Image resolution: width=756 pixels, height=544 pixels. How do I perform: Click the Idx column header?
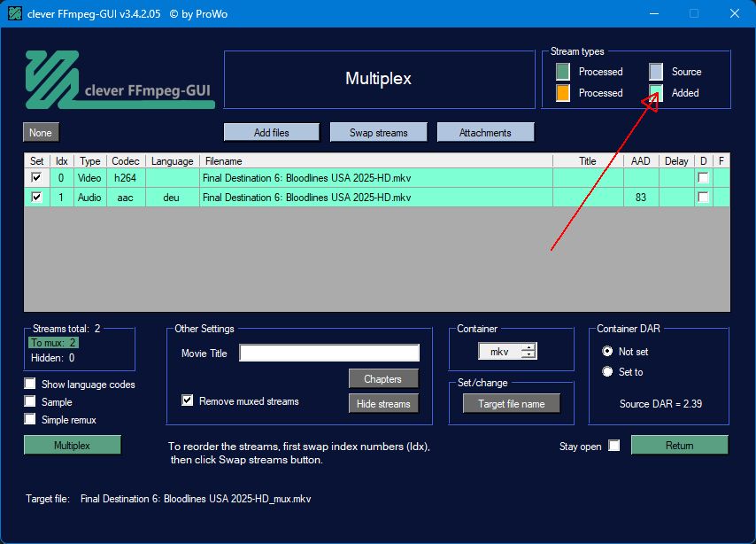(62, 160)
